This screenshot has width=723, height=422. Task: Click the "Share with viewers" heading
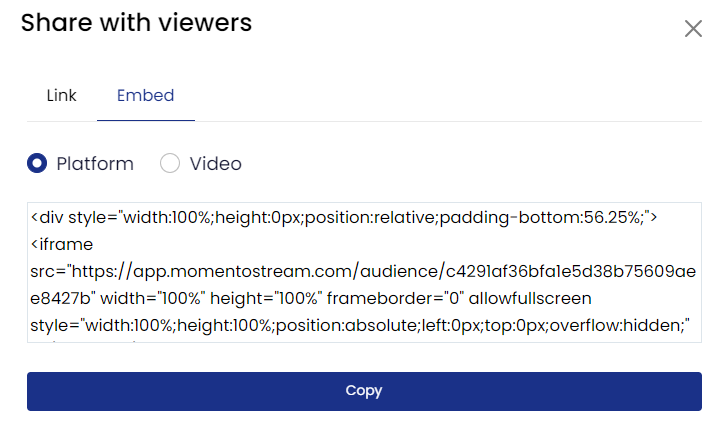pyautogui.click(x=136, y=22)
